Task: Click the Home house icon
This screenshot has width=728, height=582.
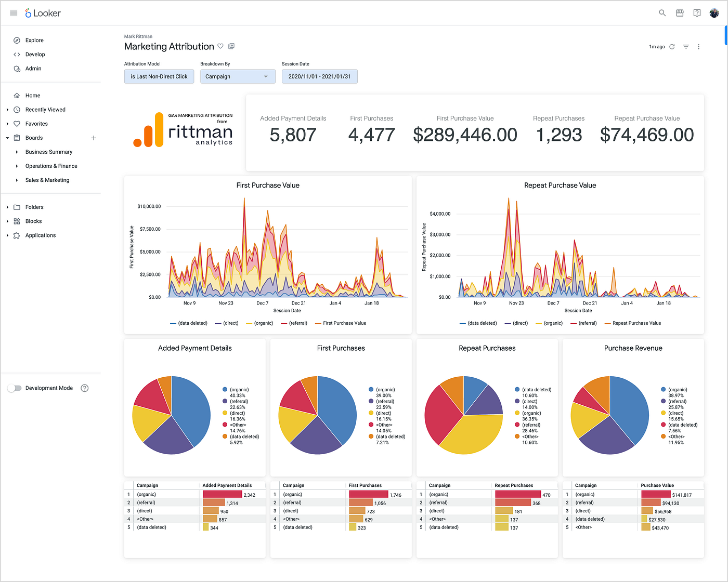Action: [x=17, y=96]
